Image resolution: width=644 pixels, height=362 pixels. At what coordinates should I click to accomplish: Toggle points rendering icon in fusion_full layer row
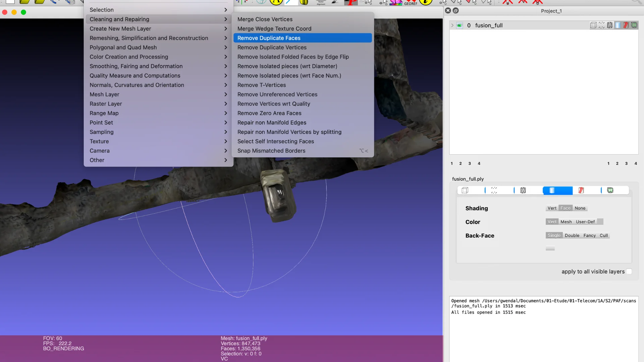601,25
